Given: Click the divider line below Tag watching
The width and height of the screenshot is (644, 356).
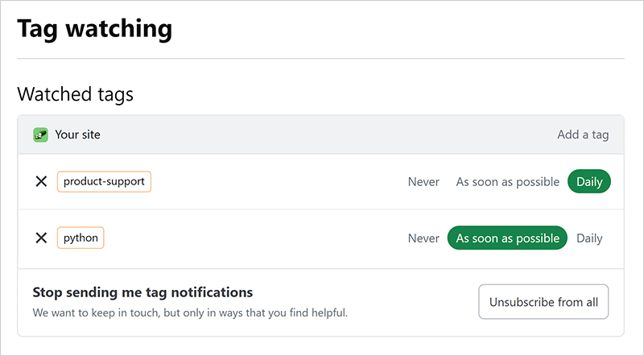Looking at the screenshot, I should 320,59.
